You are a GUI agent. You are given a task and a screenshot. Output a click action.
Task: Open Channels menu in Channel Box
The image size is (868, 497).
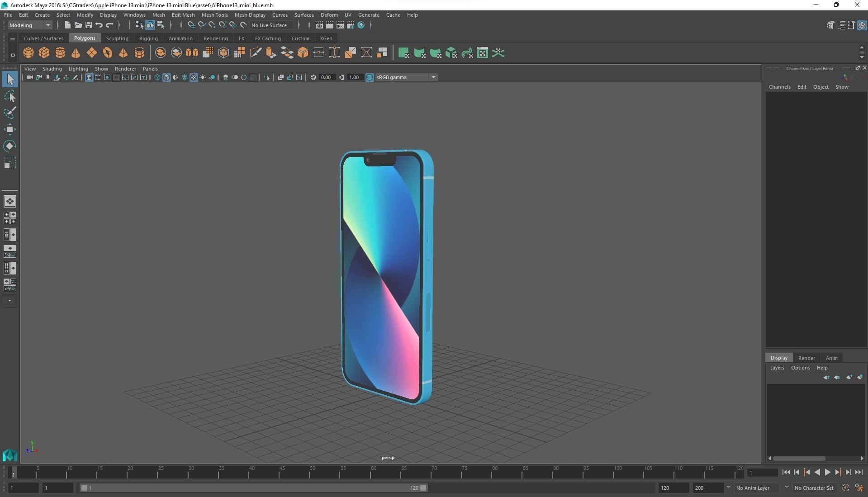(779, 87)
